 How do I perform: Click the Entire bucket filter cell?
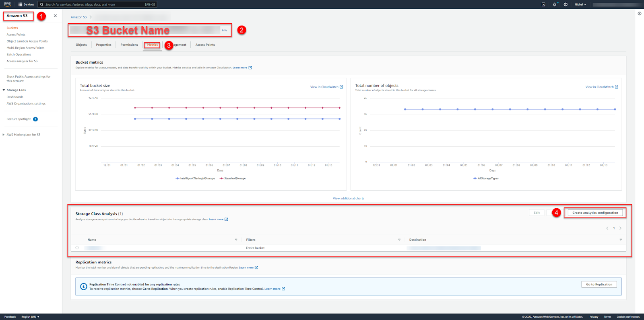click(x=255, y=248)
